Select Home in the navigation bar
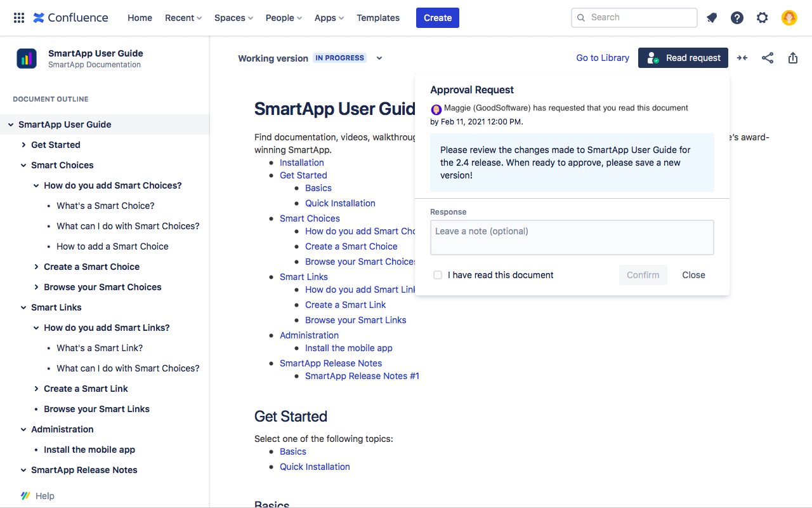 click(140, 17)
